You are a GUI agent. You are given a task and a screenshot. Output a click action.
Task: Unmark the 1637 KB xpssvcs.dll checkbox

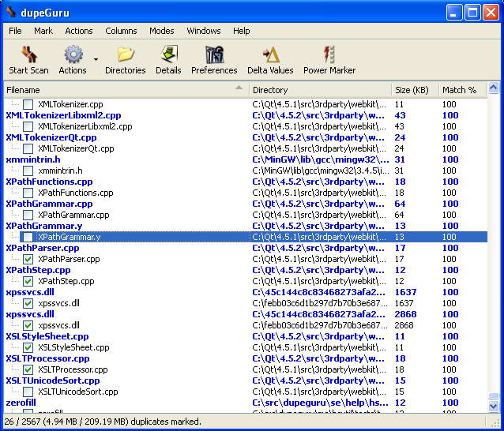[x=28, y=303]
